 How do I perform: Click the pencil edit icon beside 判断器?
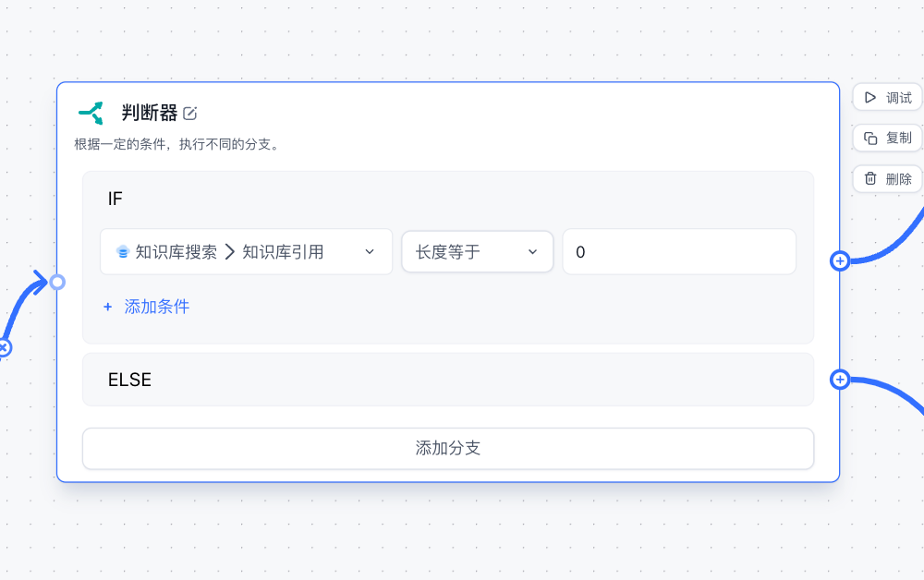point(190,113)
